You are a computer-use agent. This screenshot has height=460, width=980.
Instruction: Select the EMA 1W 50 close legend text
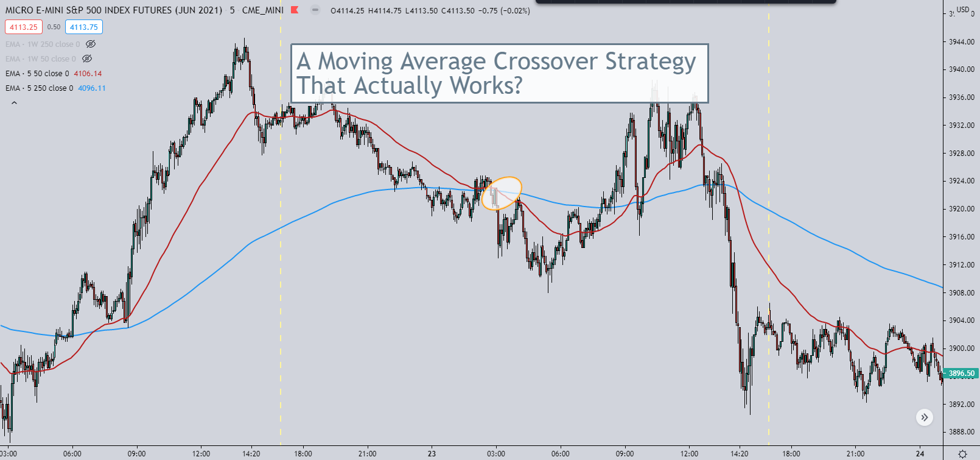(x=41, y=58)
